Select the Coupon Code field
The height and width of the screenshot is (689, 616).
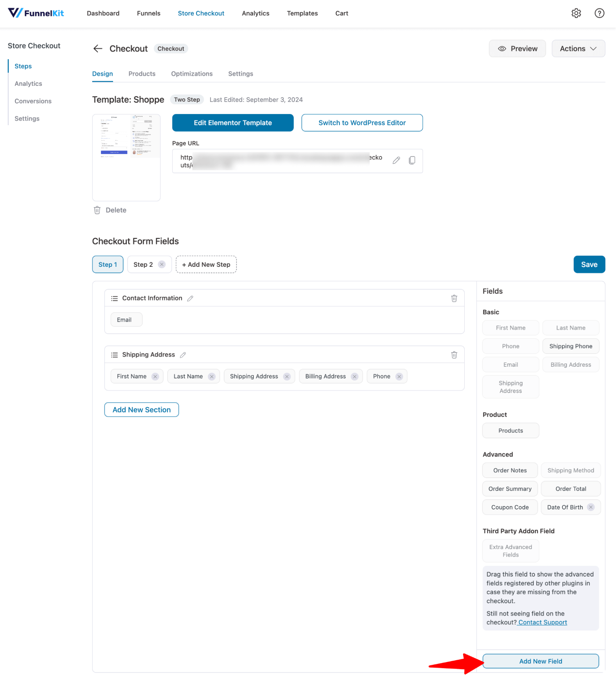tap(510, 507)
